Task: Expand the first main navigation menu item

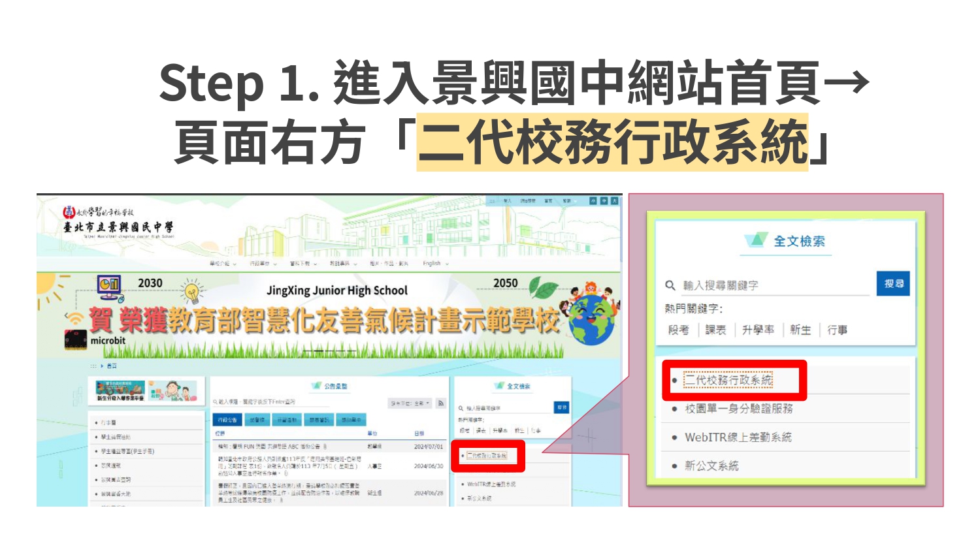Action: pyautogui.click(x=223, y=264)
